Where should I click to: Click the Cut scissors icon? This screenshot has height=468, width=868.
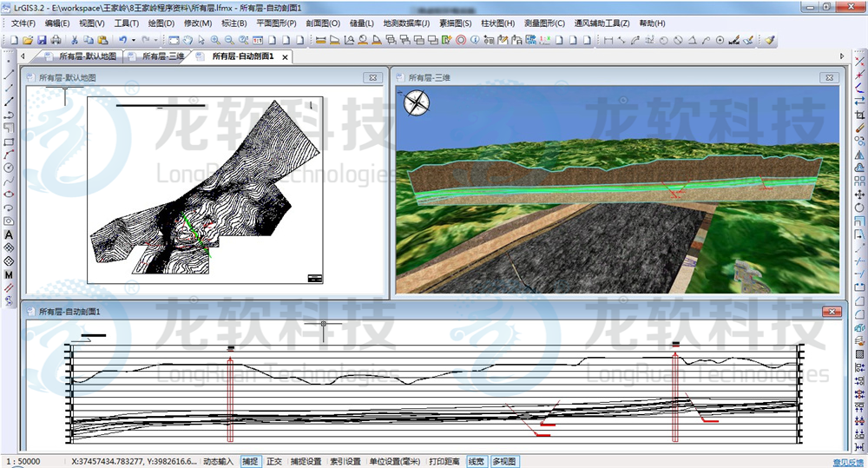point(75,40)
